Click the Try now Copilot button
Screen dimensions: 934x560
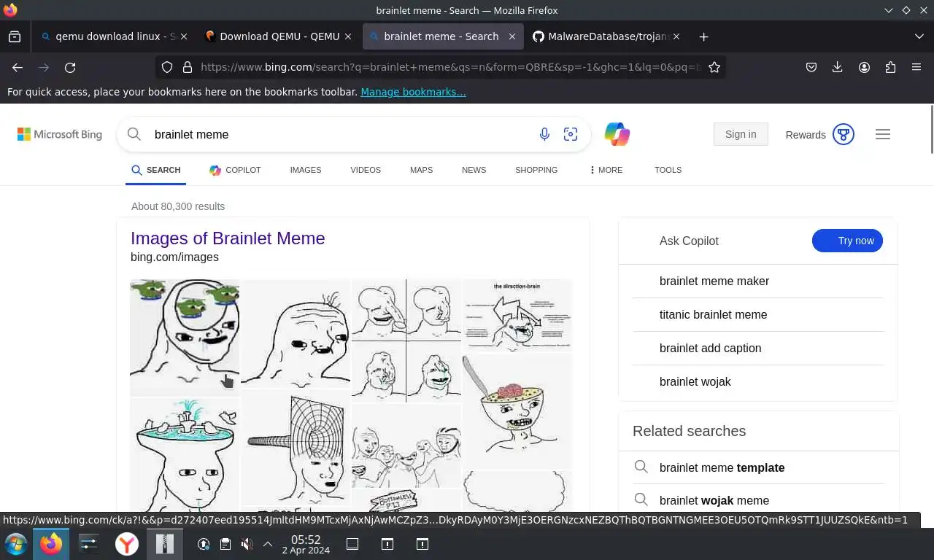[x=847, y=241]
